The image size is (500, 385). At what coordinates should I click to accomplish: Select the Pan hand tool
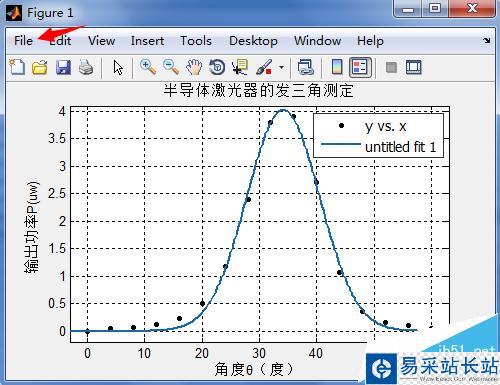point(194,67)
